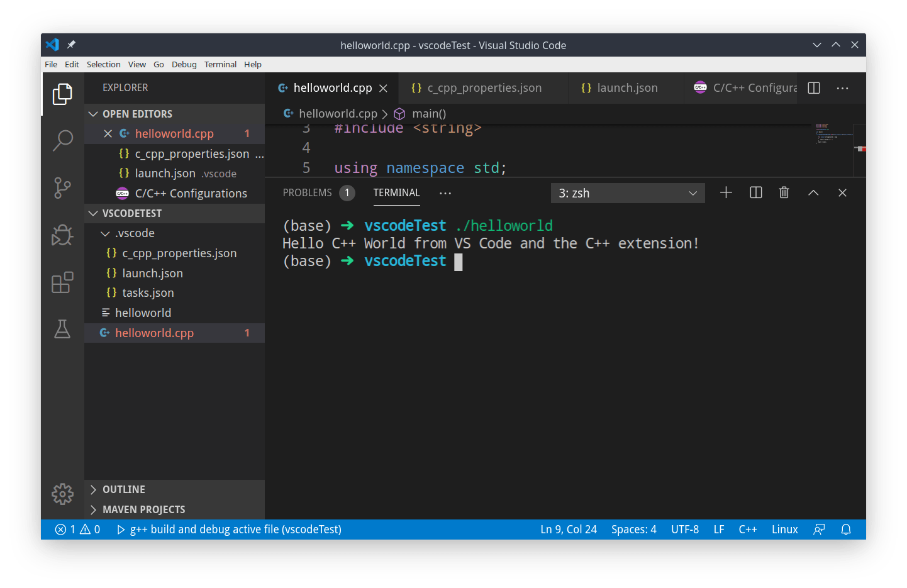Switch to the launch.json tab
907x588 pixels.
point(626,88)
